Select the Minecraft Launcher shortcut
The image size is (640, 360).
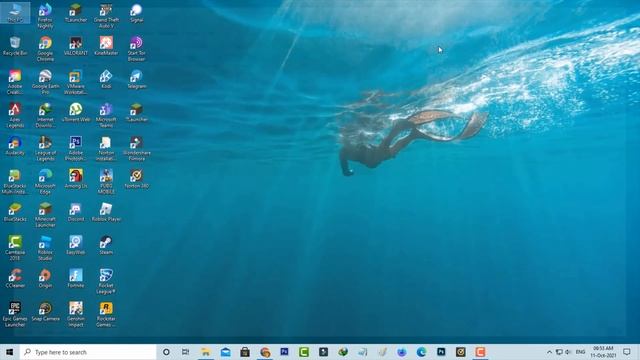click(x=45, y=215)
